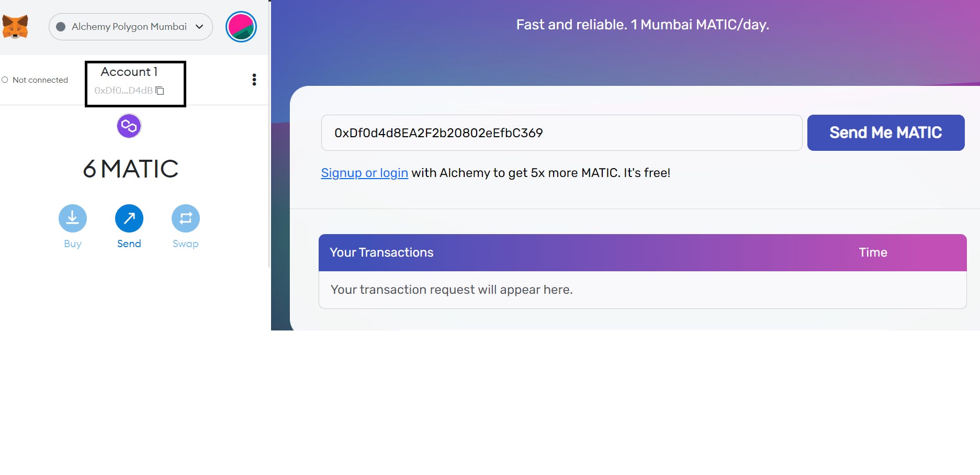The height and width of the screenshot is (475, 980).
Task: Click the 0xDf0...D4dB address text
Action: (x=123, y=91)
